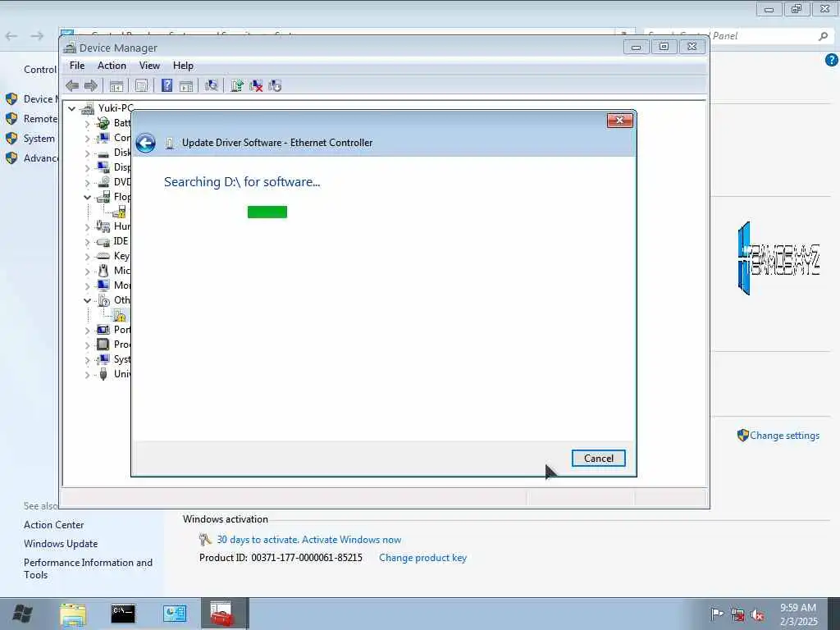Image resolution: width=840 pixels, height=630 pixels.
Task: Click Scan for hardware changes toolbar icon
Action: pos(212,85)
